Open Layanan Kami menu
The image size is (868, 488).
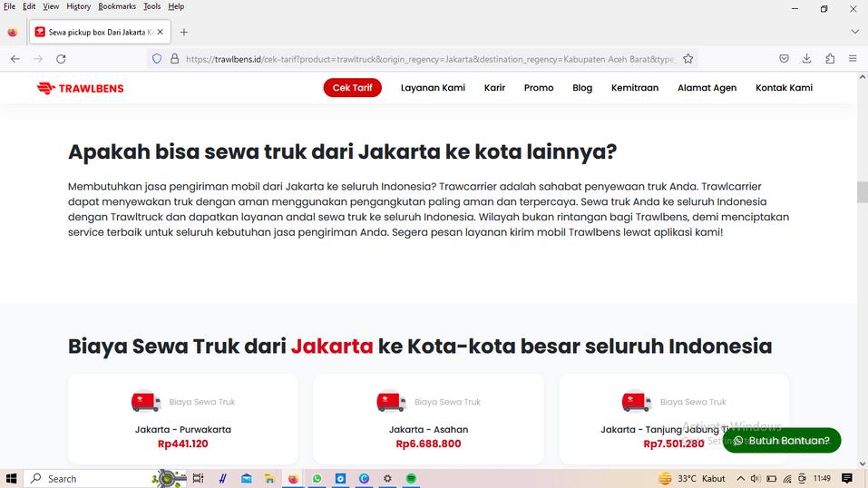point(433,87)
